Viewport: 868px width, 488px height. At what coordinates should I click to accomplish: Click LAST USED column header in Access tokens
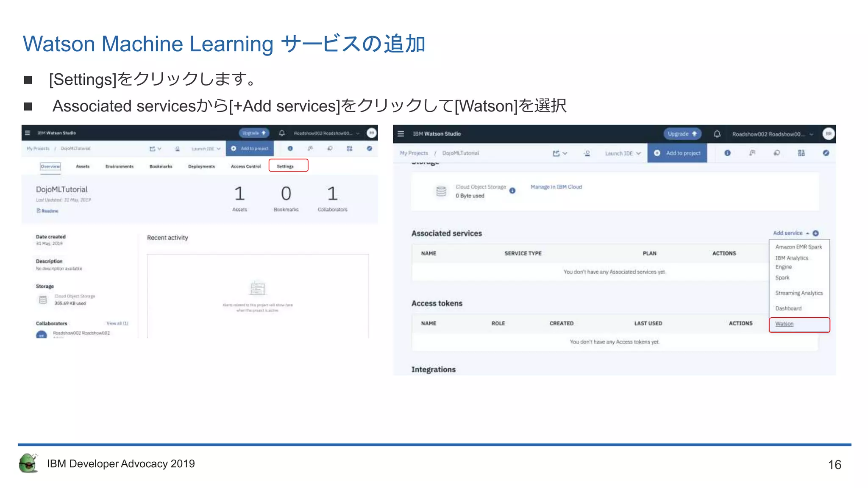point(648,323)
